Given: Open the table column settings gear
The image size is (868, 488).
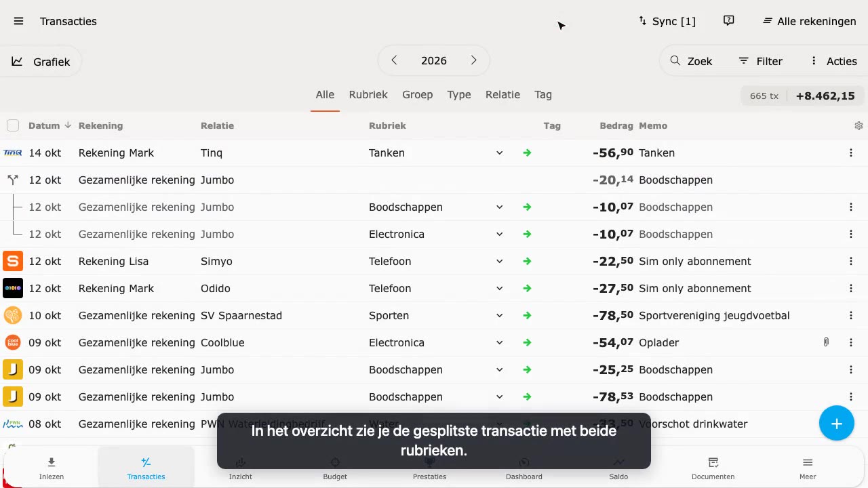Looking at the screenshot, I should (x=859, y=125).
